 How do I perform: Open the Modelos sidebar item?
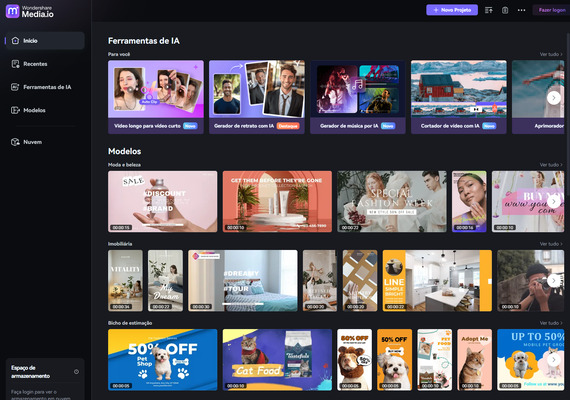(x=45, y=110)
